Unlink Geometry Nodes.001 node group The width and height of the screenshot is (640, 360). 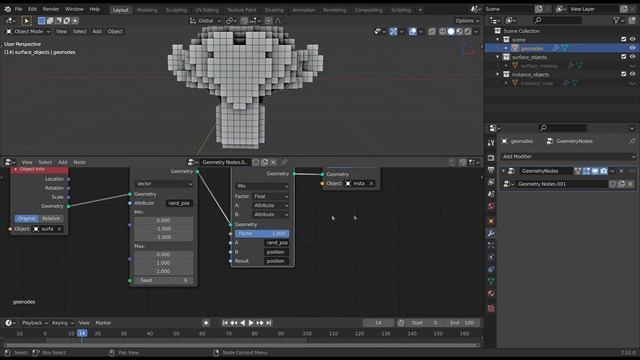tap(631, 184)
